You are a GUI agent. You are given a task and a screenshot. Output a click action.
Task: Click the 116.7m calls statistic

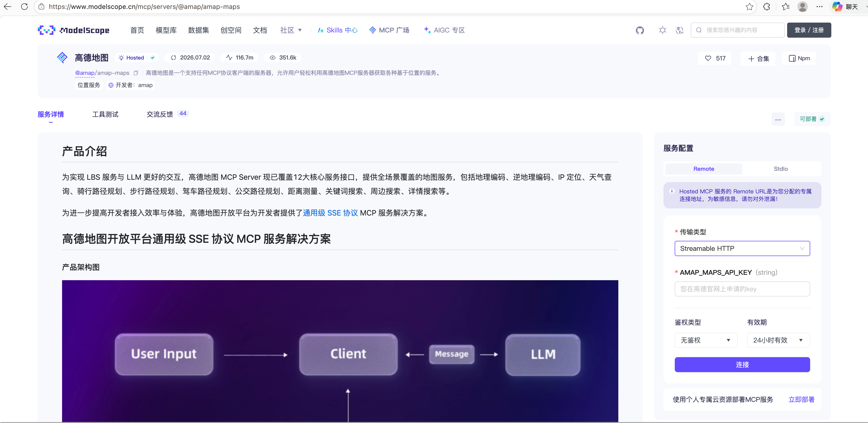click(239, 58)
